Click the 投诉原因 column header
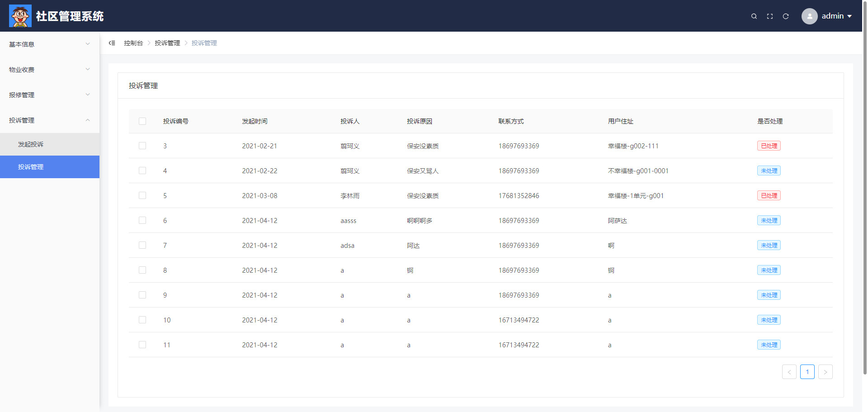Screen dimensions: 868x412 (x=420, y=121)
